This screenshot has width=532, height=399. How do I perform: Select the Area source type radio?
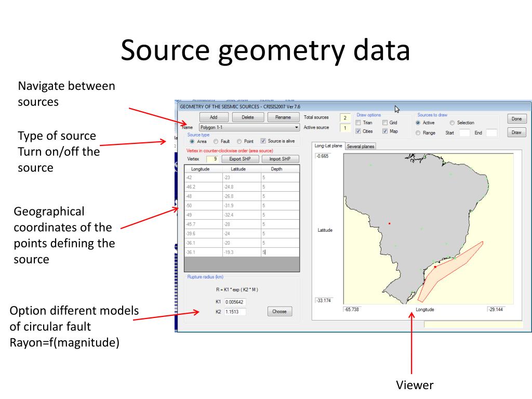192,141
